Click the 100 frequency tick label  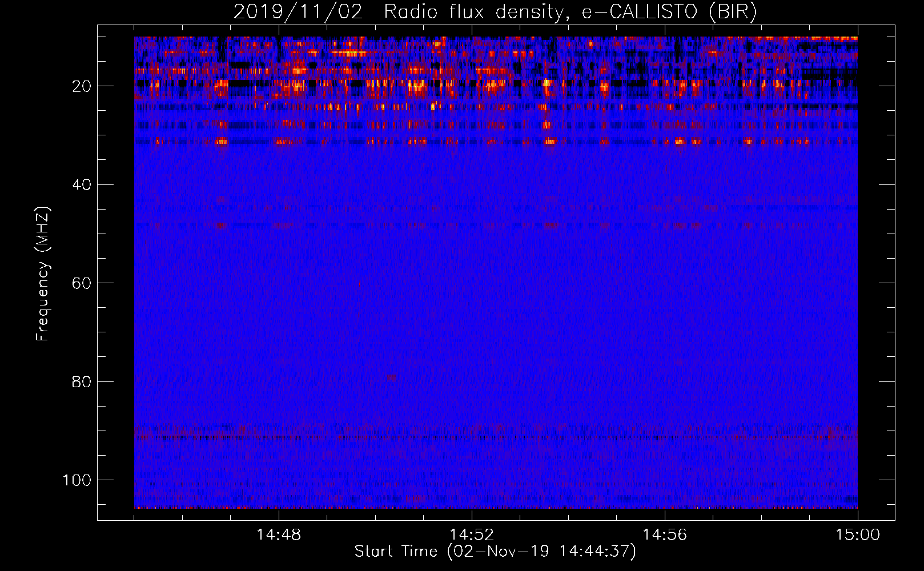(77, 480)
